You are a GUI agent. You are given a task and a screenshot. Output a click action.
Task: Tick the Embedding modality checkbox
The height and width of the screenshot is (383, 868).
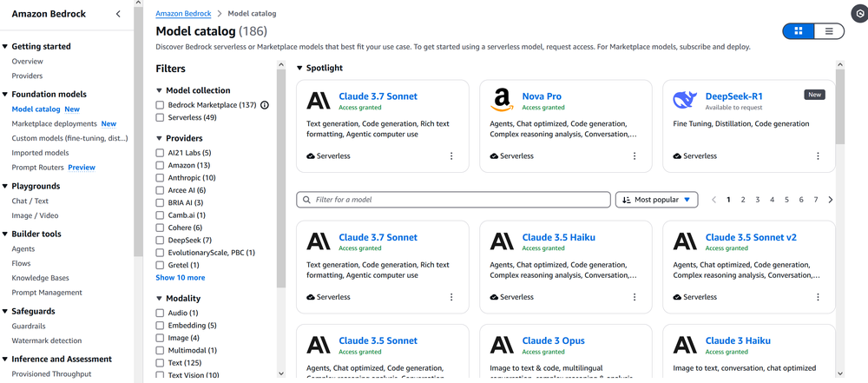click(160, 326)
